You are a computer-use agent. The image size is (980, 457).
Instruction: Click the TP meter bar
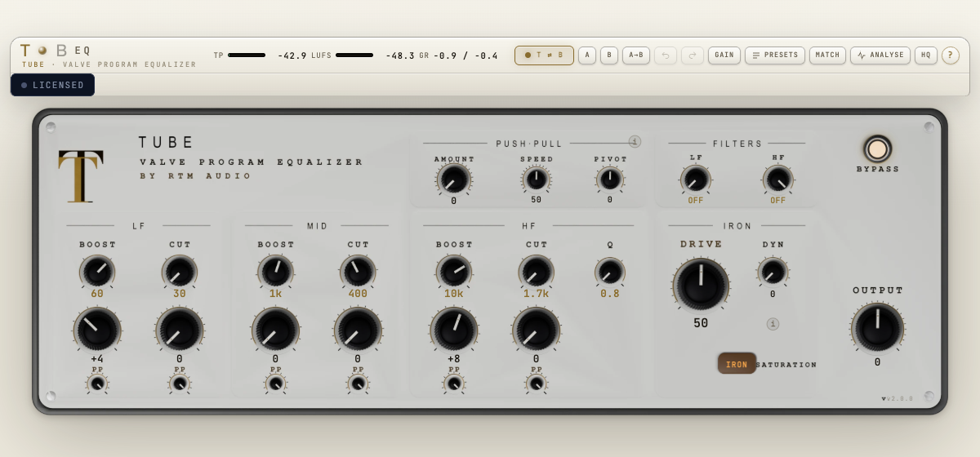(247, 55)
